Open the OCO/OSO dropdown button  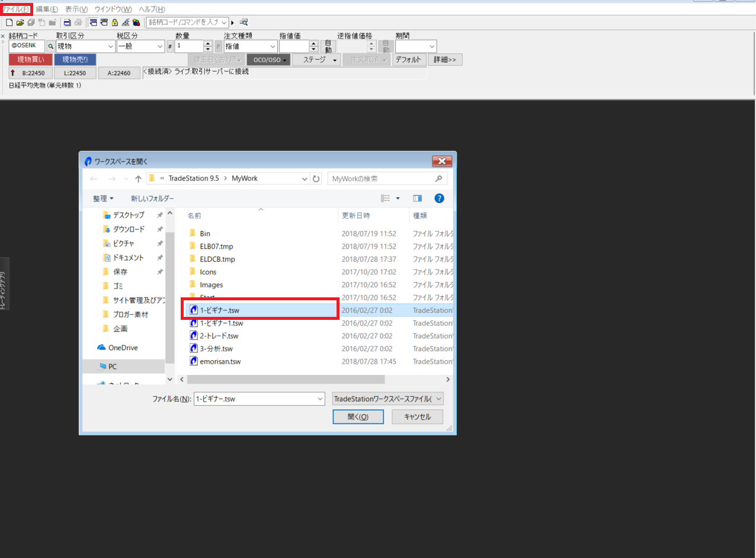(x=268, y=60)
